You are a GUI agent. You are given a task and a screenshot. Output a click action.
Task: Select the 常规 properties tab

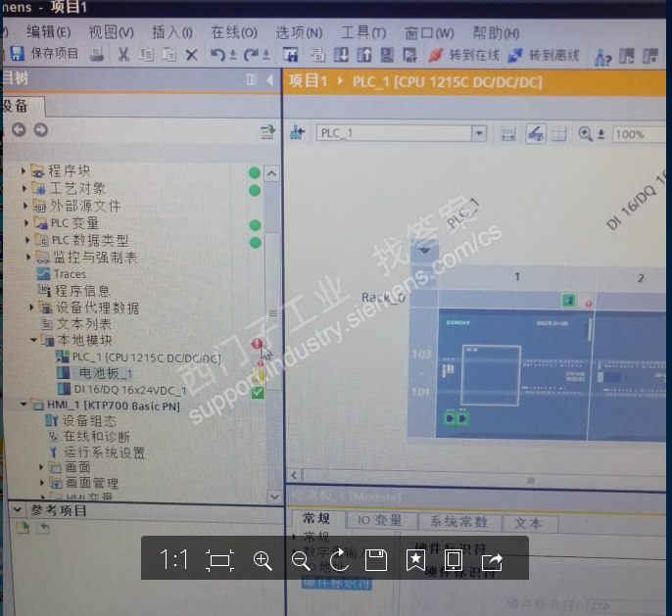316,519
